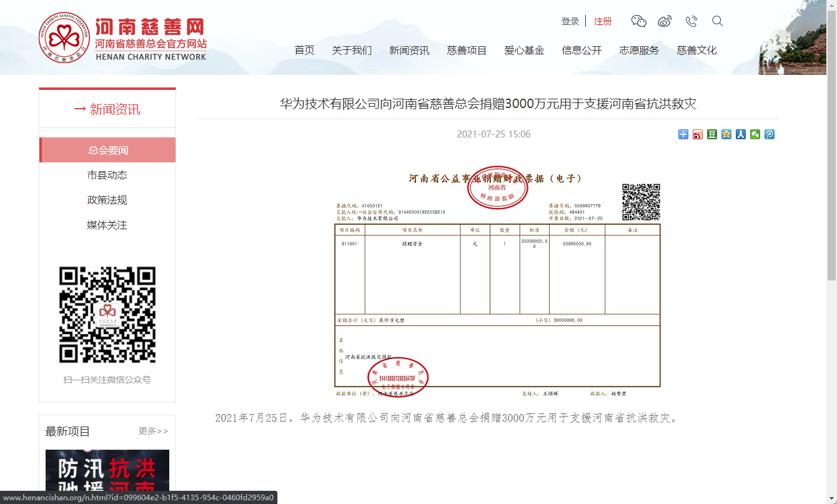The width and height of the screenshot is (837, 504).
Task: Switch to 市县动态 in the sidebar
Action: pos(107,175)
